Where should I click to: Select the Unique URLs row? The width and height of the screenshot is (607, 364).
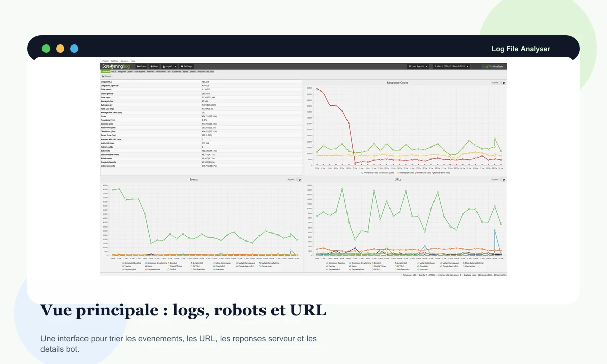(x=201, y=81)
